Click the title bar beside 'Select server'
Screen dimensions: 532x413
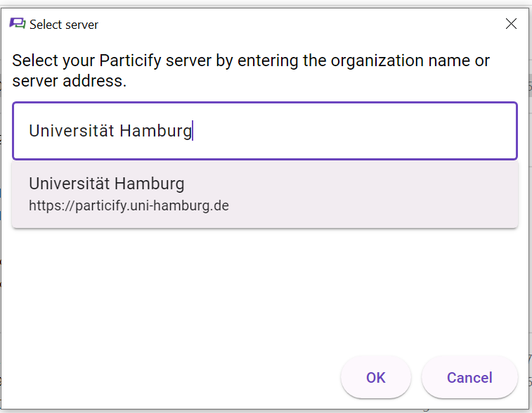pyautogui.click(x=299, y=24)
